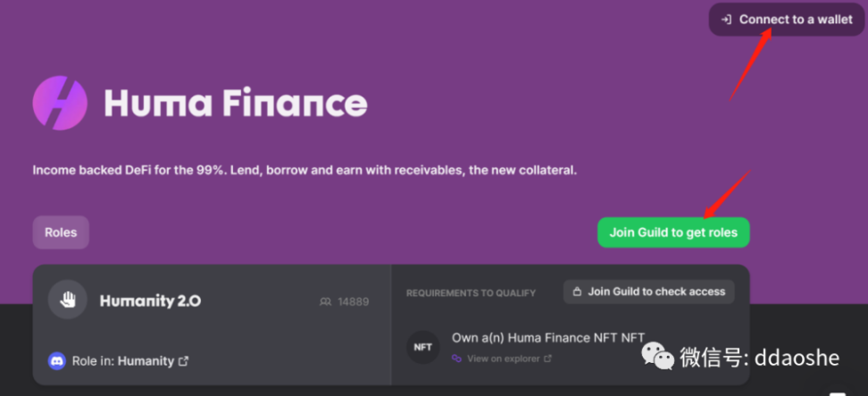The height and width of the screenshot is (396, 868).
Task: Click Own a(n) Huma Finance NFT requirement
Action: coord(547,337)
